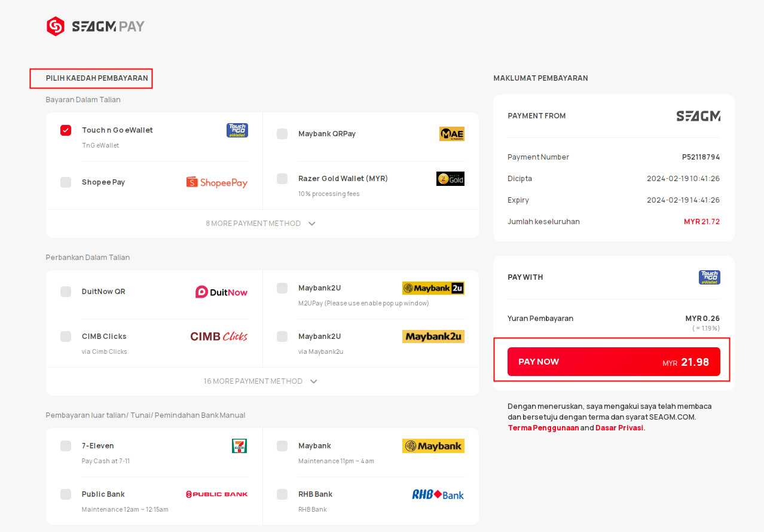Click the RHB Bank logo

point(438,494)
